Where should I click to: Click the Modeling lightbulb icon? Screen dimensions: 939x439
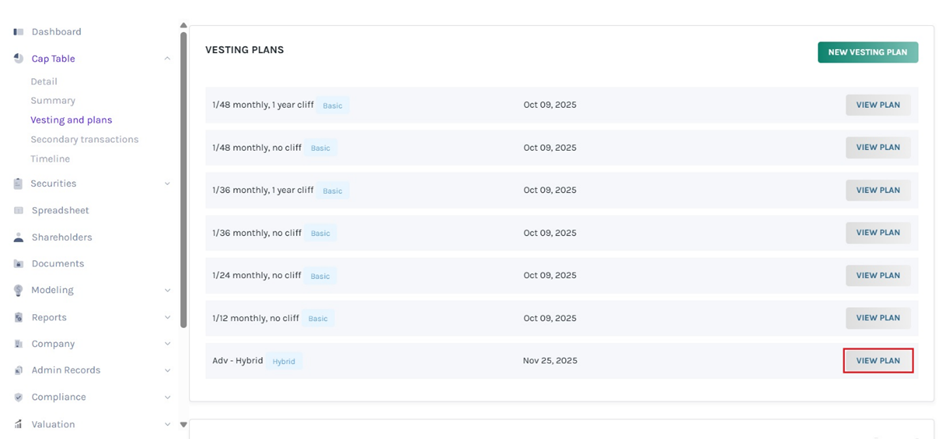coord(18,291)
